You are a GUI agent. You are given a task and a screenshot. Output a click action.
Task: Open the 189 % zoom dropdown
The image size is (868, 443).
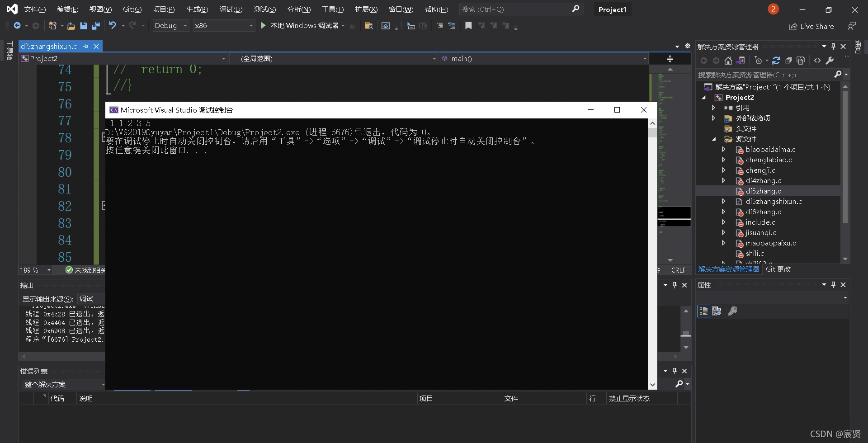pyautogui.click(x=36, y=270)
